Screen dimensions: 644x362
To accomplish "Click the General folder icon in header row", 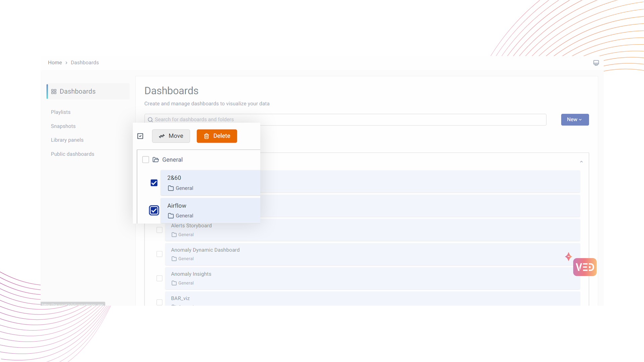I will click(x=156, y=160).
